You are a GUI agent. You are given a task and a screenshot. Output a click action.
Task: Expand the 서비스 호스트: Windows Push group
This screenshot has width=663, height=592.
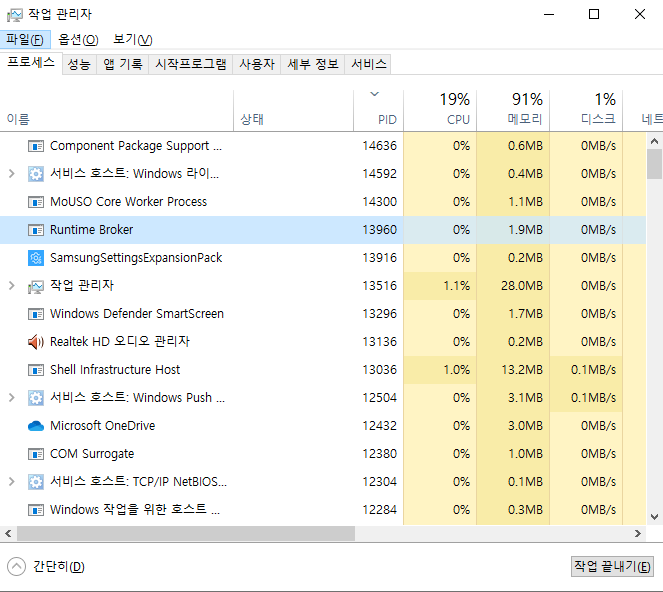(12, 397)
